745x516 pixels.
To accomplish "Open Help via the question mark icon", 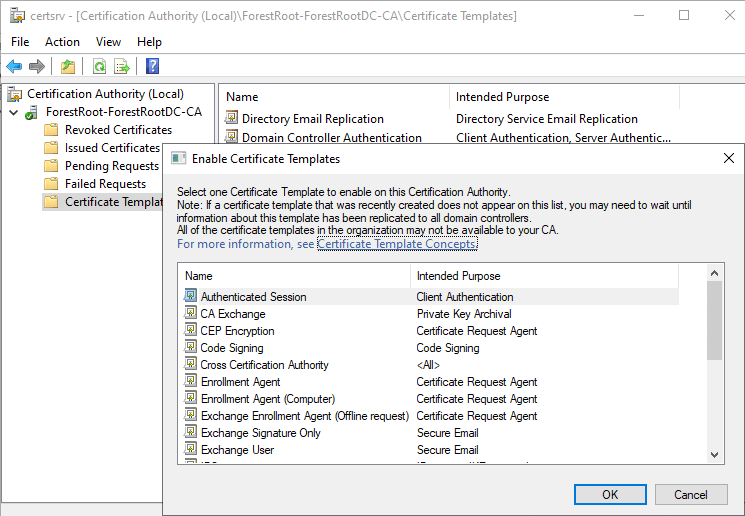I will point(152,67).
